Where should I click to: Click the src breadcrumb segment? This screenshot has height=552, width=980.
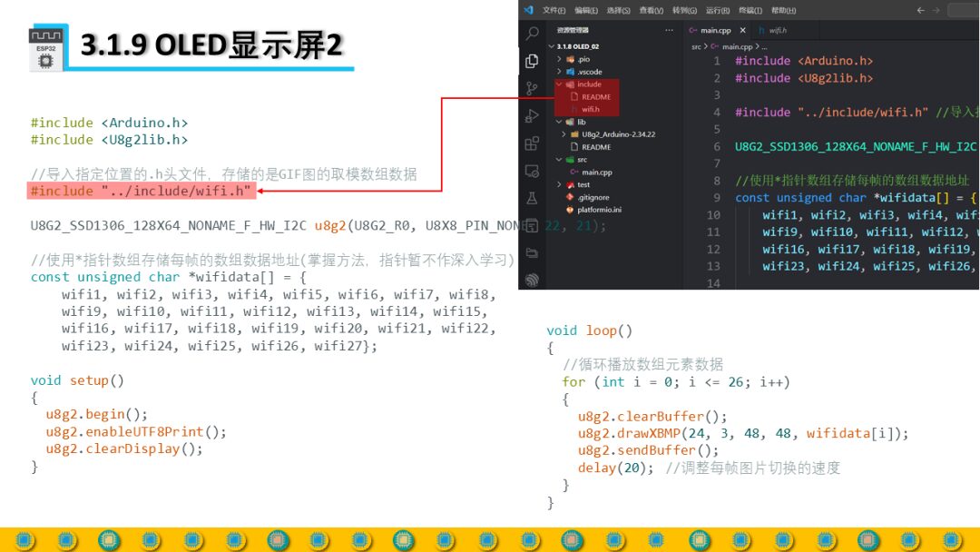tap(696, 46)
